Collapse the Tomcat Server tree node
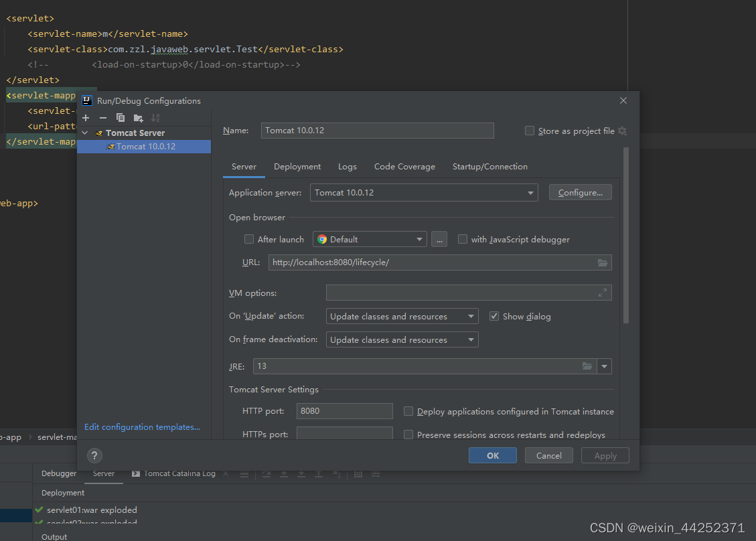The height and width of the screenshot is (541, 756). [85, 133]
